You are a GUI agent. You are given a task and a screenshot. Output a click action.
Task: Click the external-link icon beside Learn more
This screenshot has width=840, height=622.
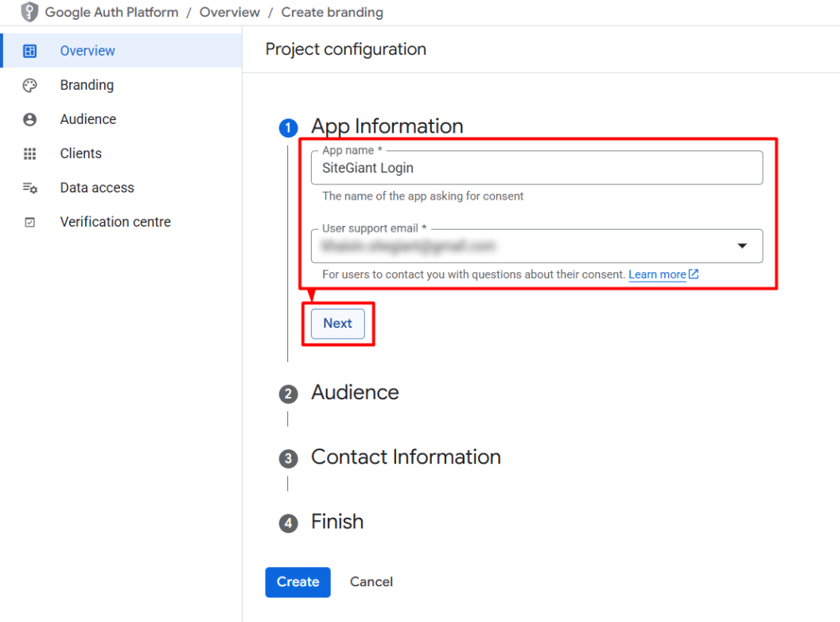(694, 274)
